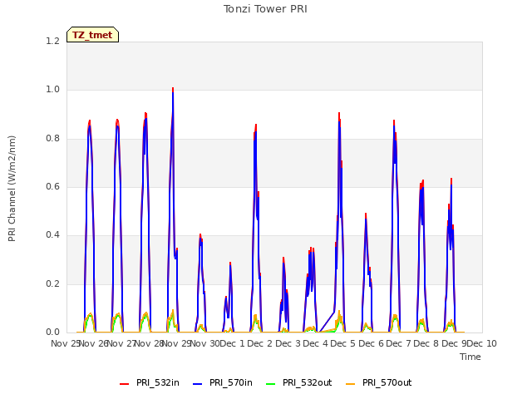Viewport: 532px width, 399px height.
Task: Select the PRI_570out legend label
Action: (x=387, y=382)
